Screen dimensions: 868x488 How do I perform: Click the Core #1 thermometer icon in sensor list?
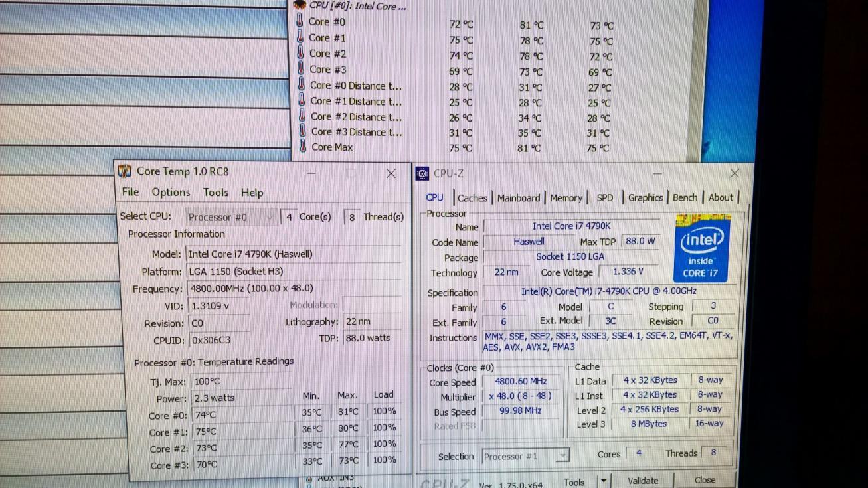point(300,37)
